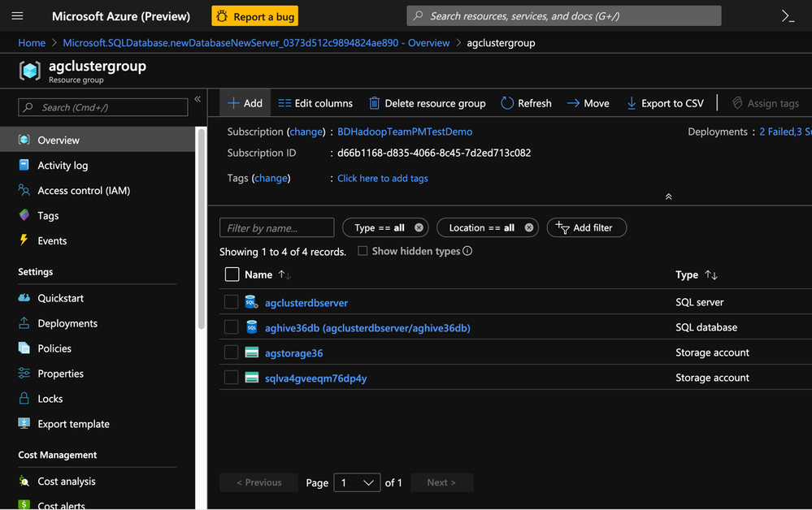The height and width of the screenshot is (510, 812).
Task: Collapse the essentials section with chevron
Action: (668, 197)
